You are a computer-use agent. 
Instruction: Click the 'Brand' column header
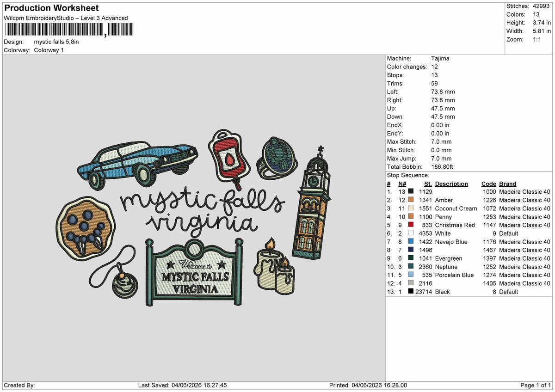pos(508,184)
